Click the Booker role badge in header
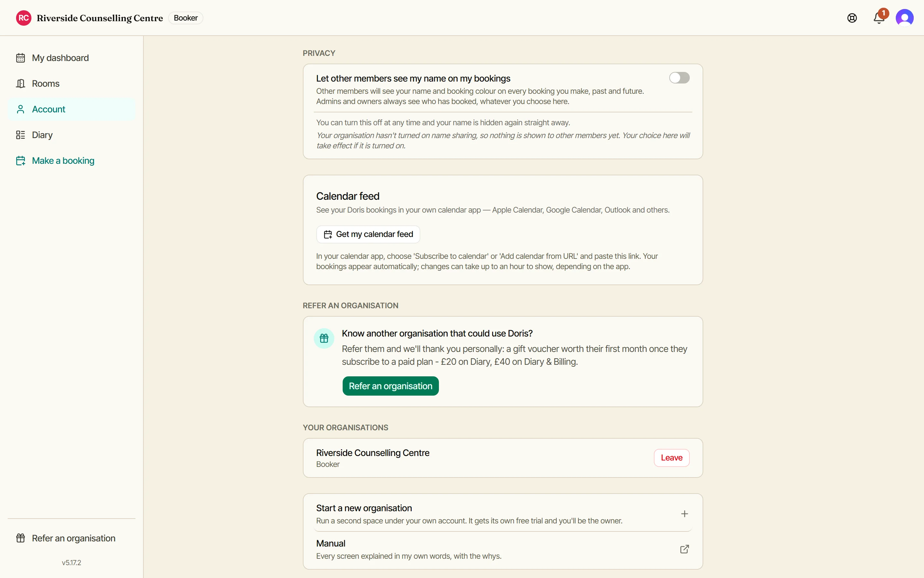 point(185,18)
